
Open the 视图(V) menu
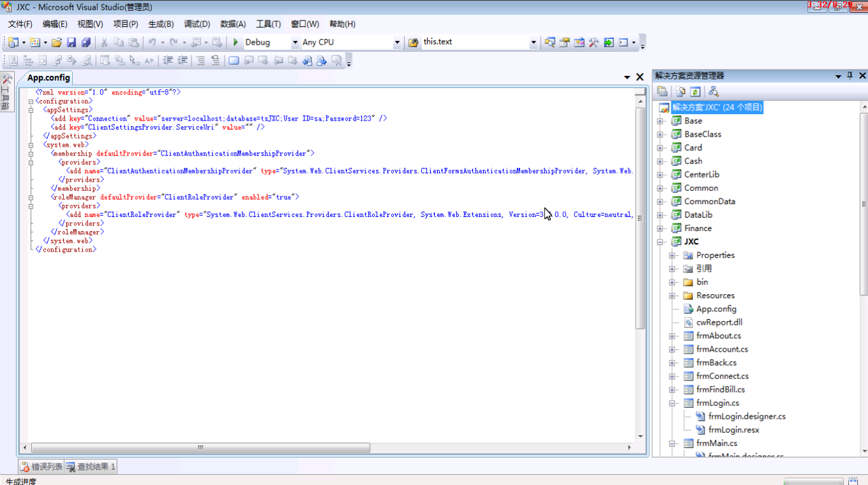[90, 24]
